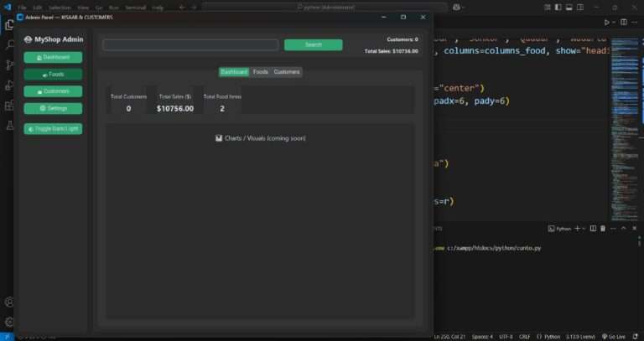Switch to the Customers tab
Viewport: 644px width, 341px height.
pos(287,72)
